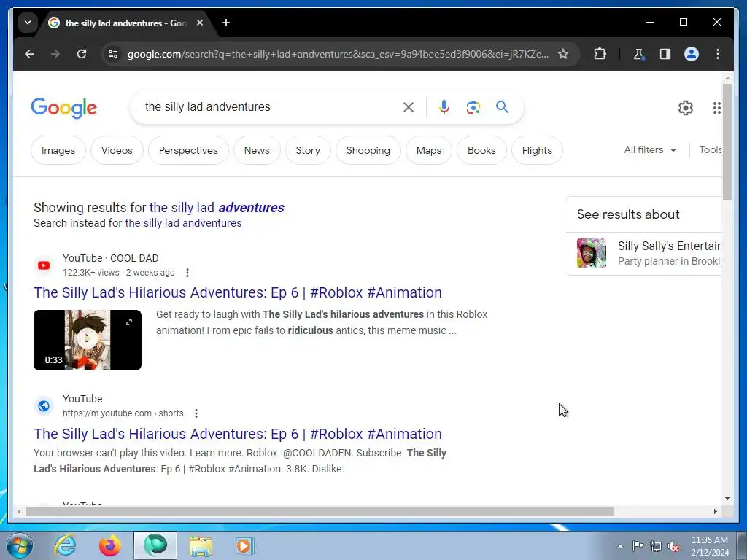Open Chrome three-dot menu
The height and width of the screenshot is (560, 747).
(x=718, y=54)
